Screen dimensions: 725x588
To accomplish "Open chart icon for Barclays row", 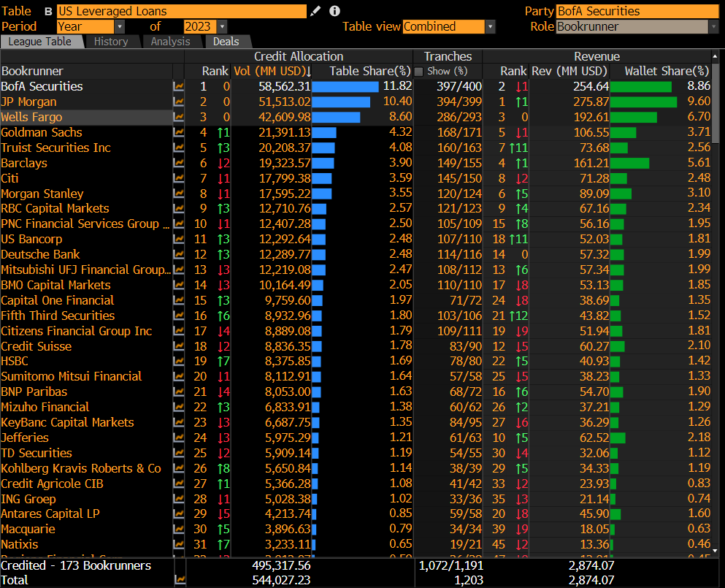I will [x=178, y=163].
